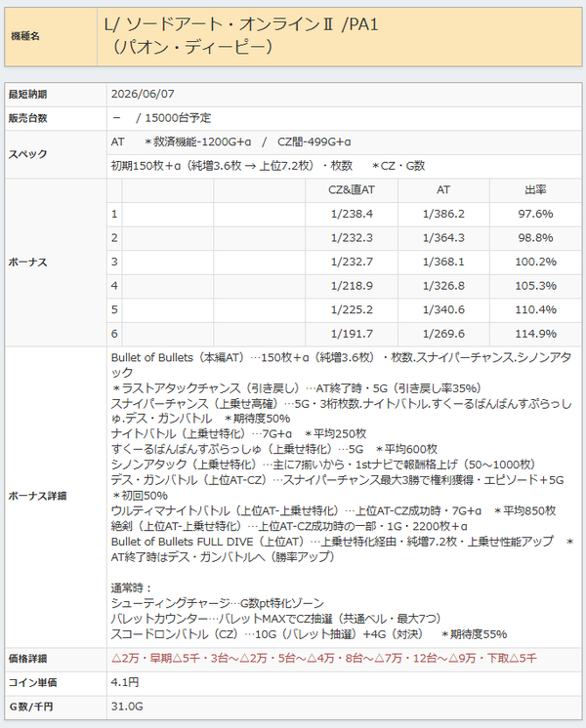Click value 1/232.3 for setting 2
This screenshot has height=728, width=586.
pyautogui.click(x=352, y=238)
